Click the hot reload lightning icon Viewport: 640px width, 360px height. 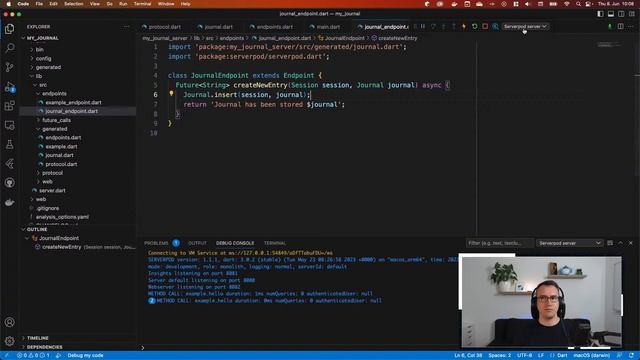pyautogui.click(x=464, y=27)
